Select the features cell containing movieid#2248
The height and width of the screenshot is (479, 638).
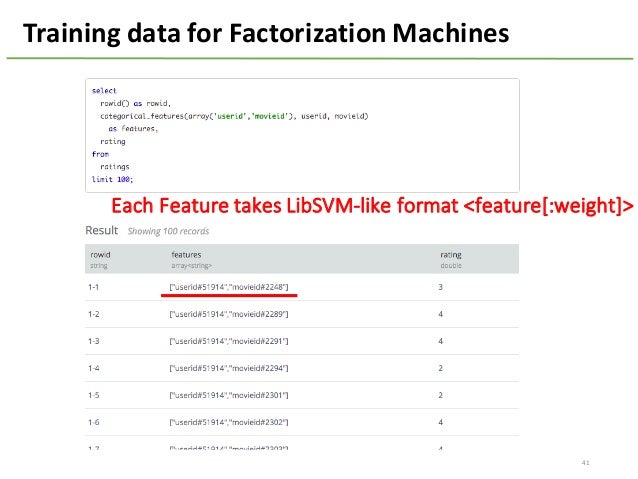[229, 287]
